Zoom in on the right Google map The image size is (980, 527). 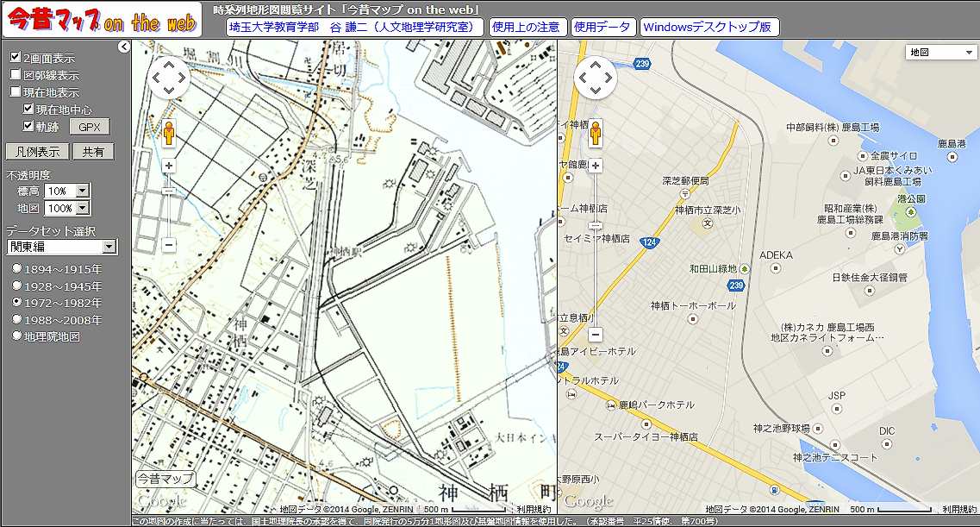[x=596, y=166]
